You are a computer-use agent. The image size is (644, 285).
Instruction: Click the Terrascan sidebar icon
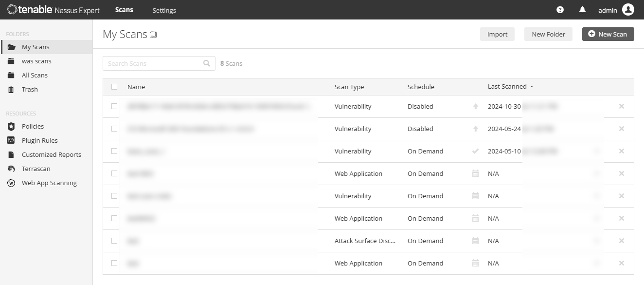11,169
